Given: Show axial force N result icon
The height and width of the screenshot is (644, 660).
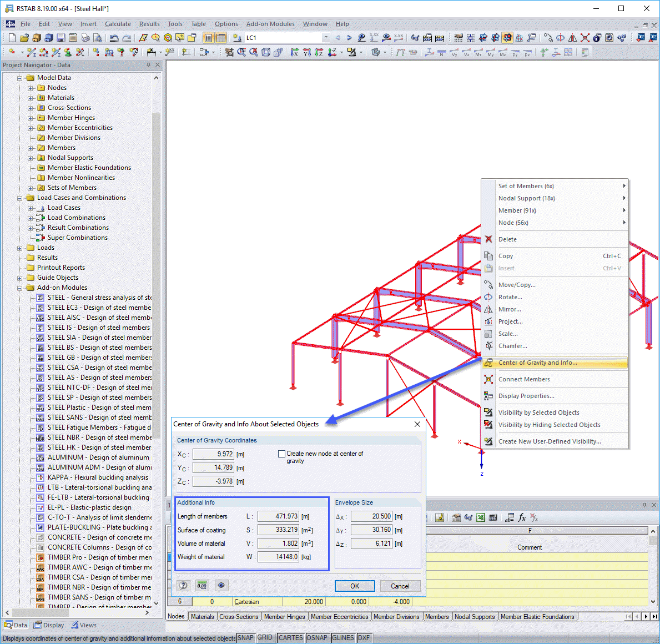Looking at the screenshot, I should pos(441,53).
